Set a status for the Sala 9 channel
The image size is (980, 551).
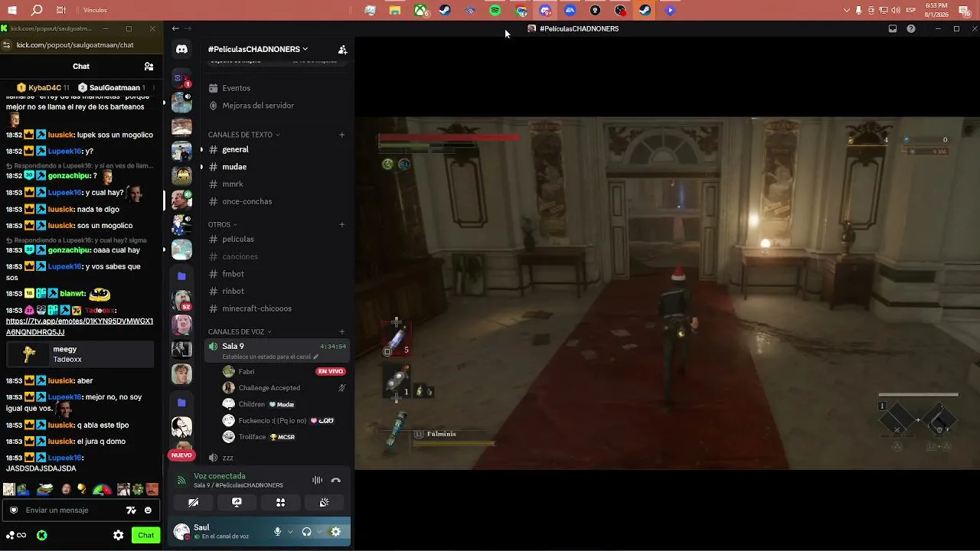(269, 357)
